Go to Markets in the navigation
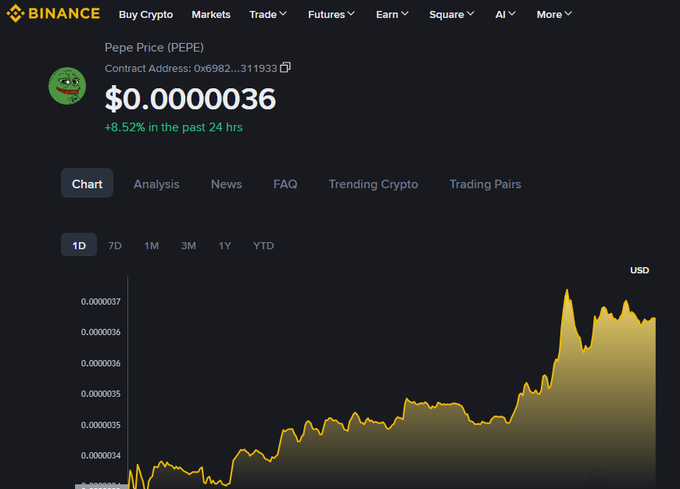This screenshot has width=680, height=489. (211, 14)
